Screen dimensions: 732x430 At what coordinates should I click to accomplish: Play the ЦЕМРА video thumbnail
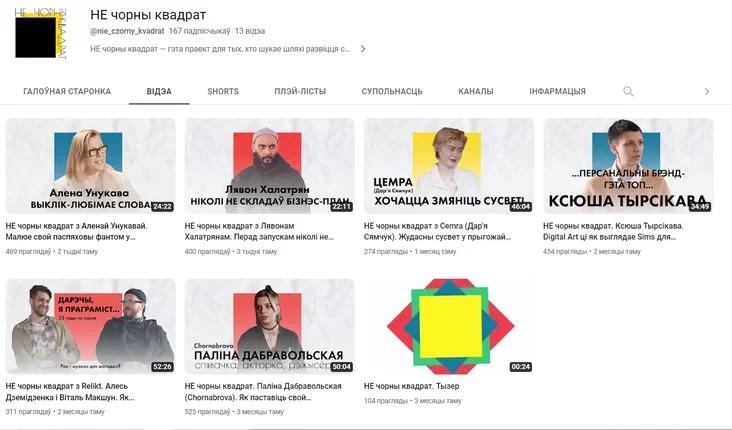(449, 166)
